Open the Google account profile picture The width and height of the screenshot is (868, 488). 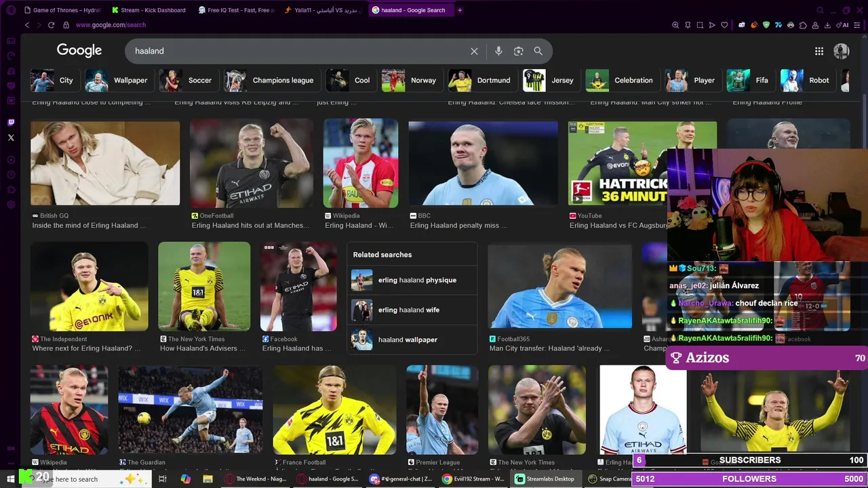pyautogui.click(x=841, y=51)
